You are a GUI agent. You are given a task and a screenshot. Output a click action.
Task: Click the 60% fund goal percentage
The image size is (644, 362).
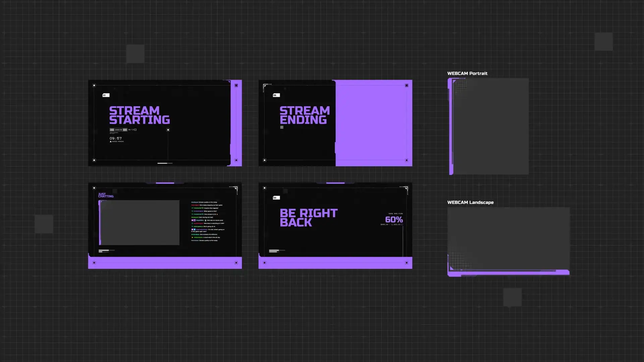pyautogui.click(x=394, y=220)
